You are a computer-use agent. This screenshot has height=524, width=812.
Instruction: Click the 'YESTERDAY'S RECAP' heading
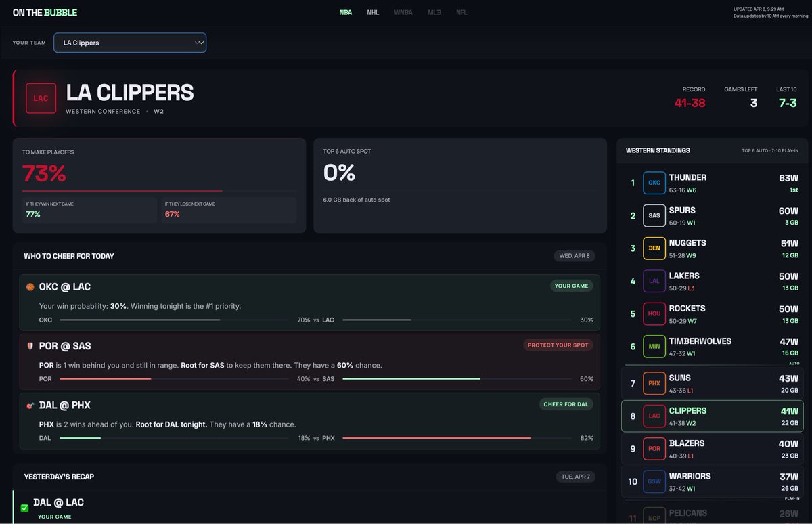point(59,477)
